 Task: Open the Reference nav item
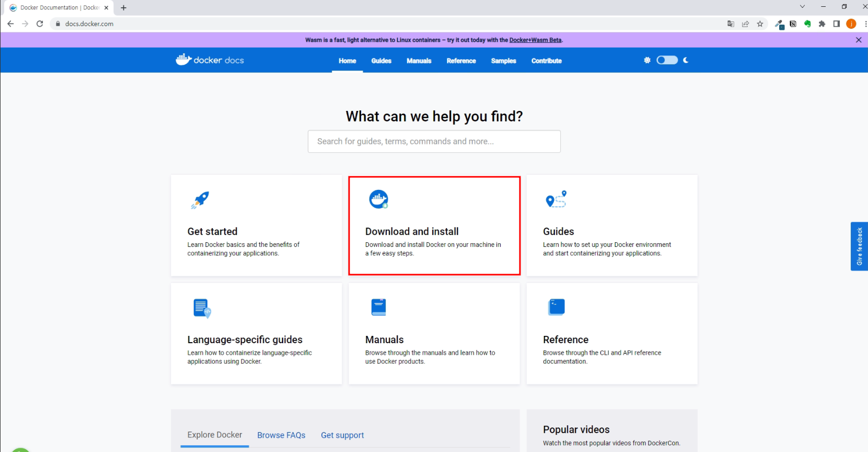[461, 61]
